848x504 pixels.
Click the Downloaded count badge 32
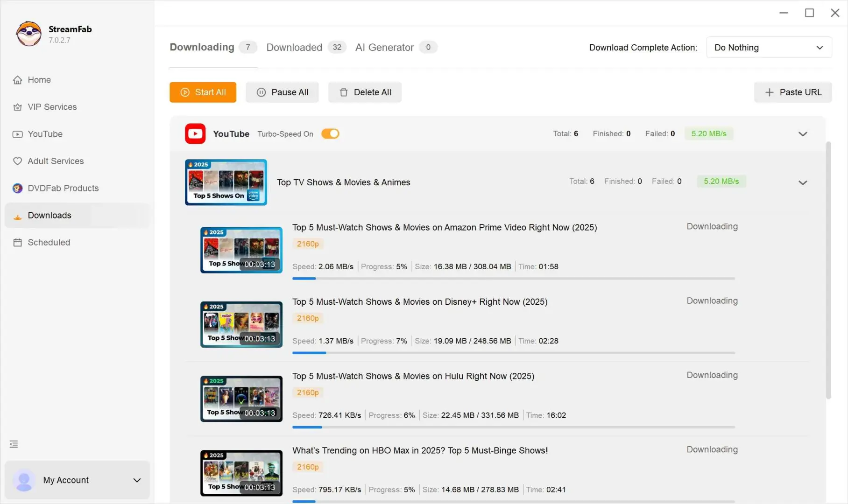337,47
